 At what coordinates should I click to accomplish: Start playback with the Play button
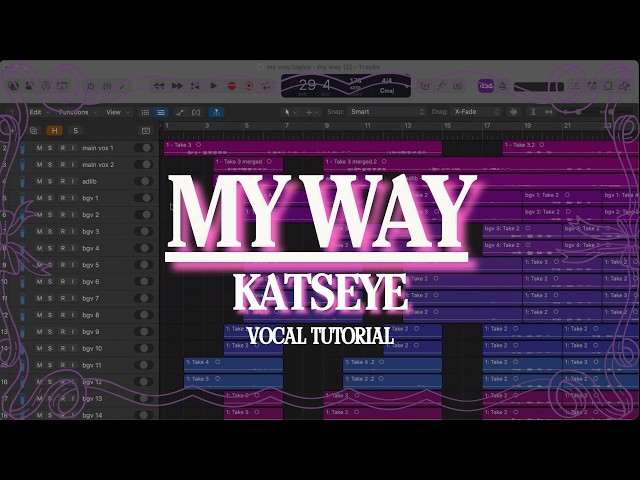(x=213, y=86)
